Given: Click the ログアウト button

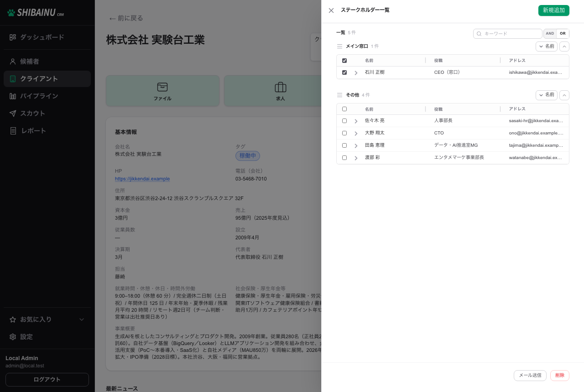Looking at the screenshot, I should 47,380.
